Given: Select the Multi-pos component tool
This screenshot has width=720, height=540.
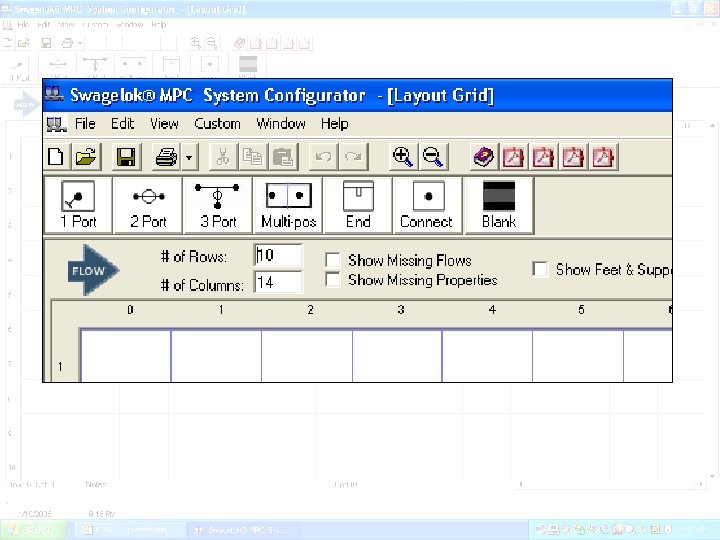Looking at the screenshot, I should [x=288, y=205].
